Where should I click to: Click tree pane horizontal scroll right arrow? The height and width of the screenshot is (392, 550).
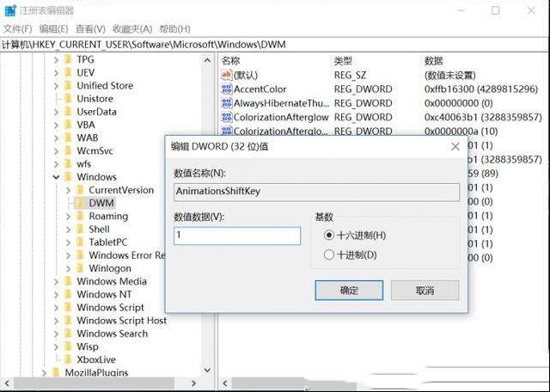pyautogui.click(x=193, y=383)
